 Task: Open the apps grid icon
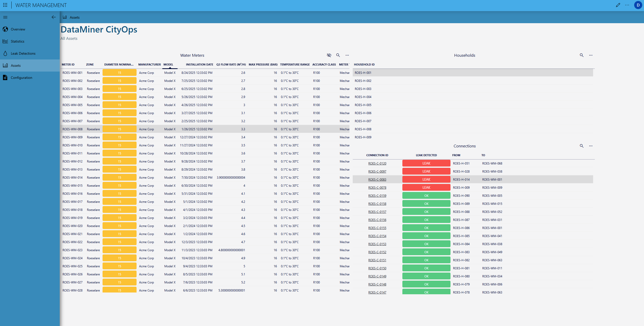[5, 5]
